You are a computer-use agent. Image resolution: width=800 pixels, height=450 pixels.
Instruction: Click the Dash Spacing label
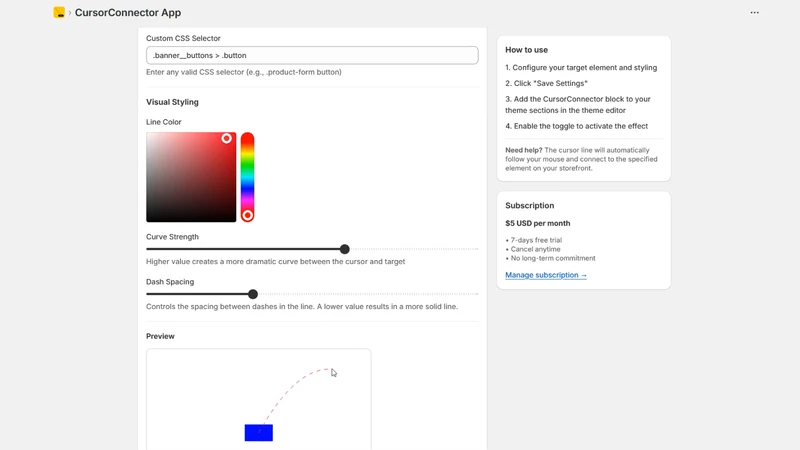point(170,282)
